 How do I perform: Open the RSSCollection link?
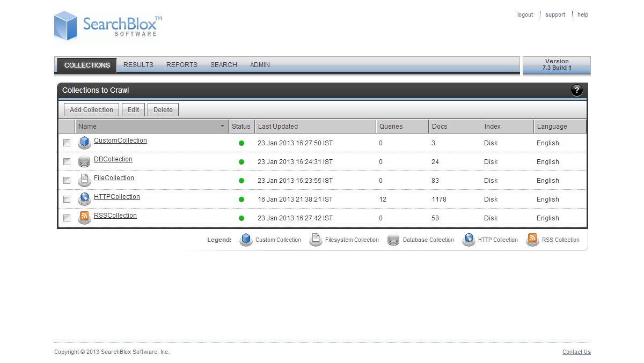click(x=115, y=216)
